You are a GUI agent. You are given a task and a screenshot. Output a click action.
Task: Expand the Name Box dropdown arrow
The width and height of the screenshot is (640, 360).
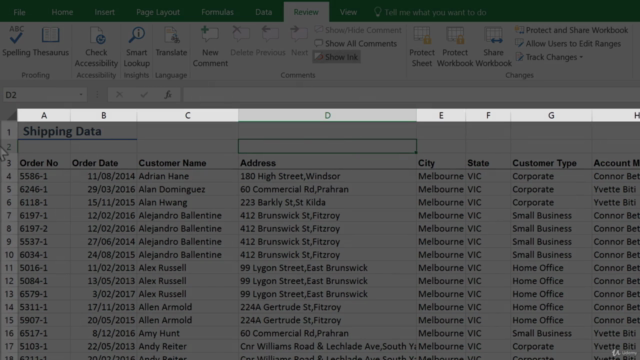pos(81,95)
